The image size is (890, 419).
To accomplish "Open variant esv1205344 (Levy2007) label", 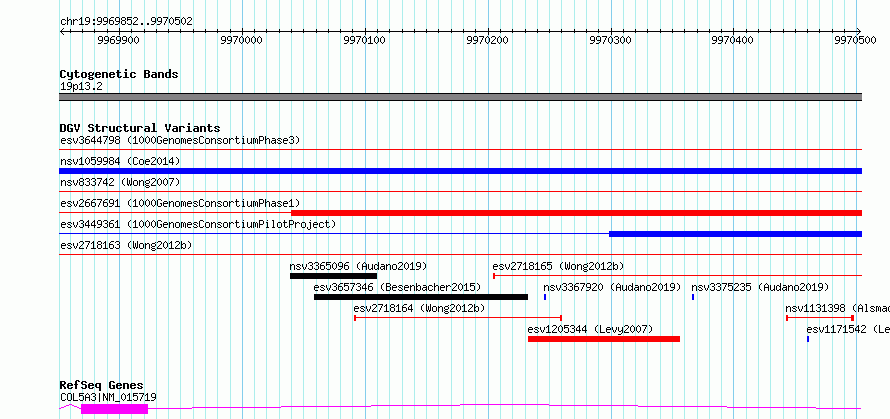I will tap(590, 329).
